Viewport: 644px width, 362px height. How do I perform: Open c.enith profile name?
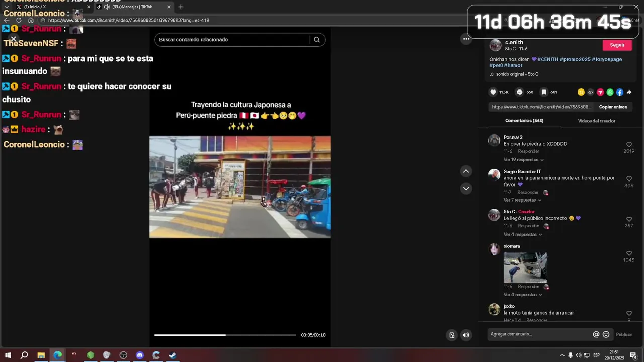[514, 42]
